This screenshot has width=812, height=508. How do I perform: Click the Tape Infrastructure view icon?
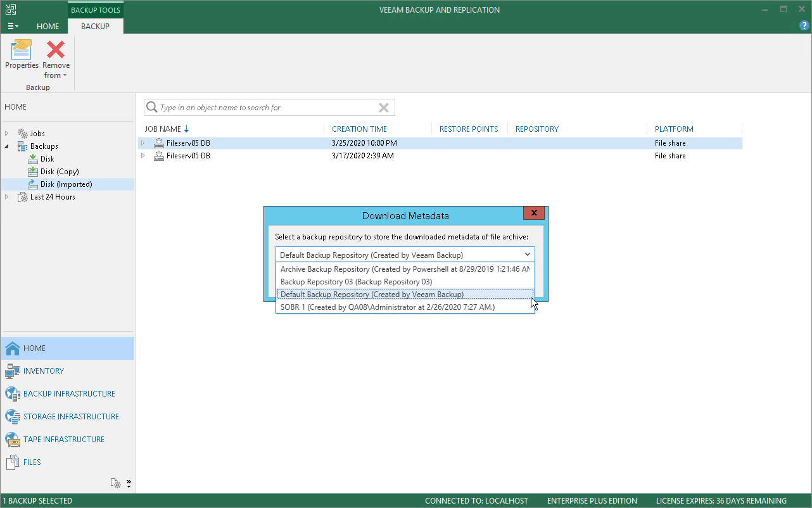coord(13,440)
